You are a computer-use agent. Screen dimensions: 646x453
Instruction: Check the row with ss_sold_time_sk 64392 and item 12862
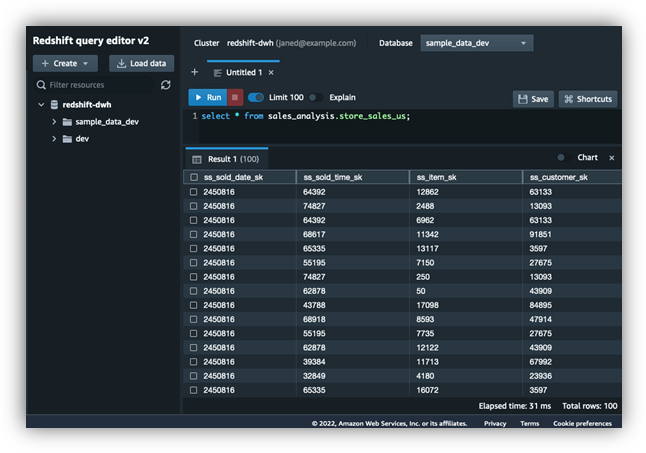coord(193,192)
